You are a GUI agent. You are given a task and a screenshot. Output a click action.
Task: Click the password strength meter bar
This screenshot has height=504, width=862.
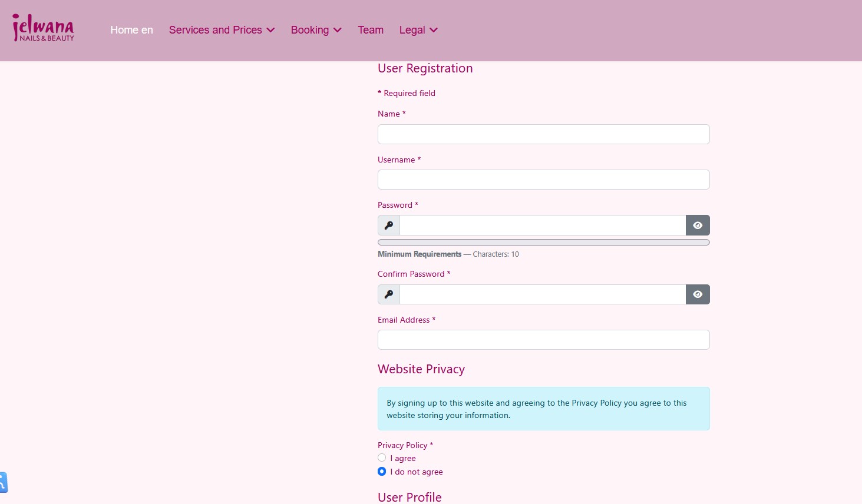(543, 243)
